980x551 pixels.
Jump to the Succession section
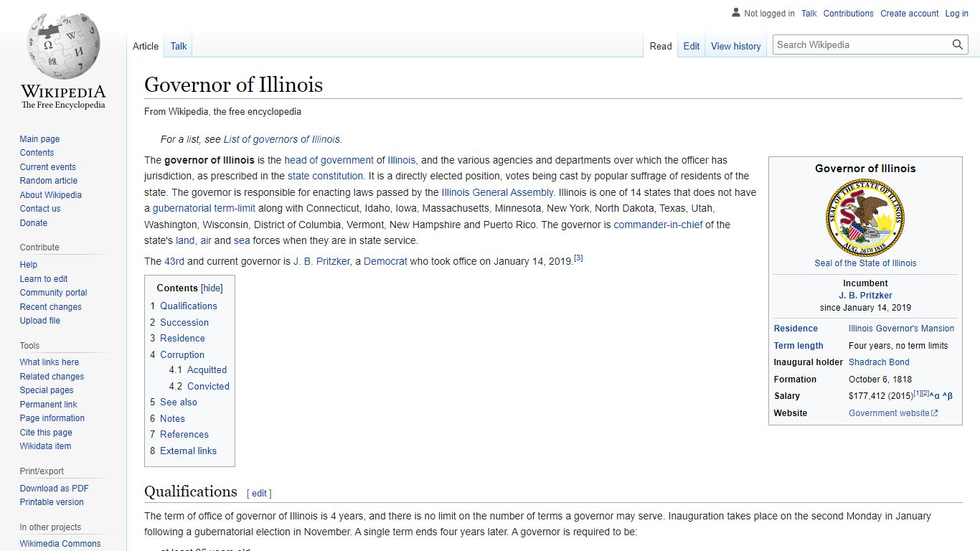coord(179,323)
